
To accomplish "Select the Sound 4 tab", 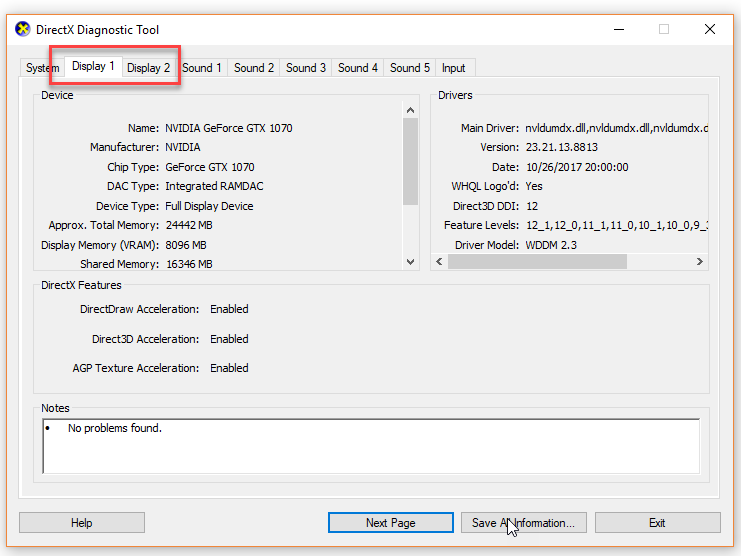I will coord(358,68).
